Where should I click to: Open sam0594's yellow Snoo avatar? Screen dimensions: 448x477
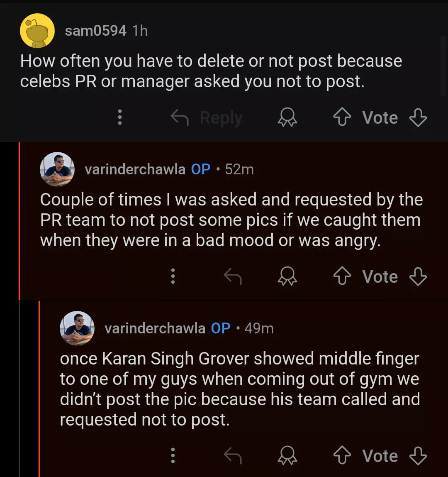click(37, 31)
